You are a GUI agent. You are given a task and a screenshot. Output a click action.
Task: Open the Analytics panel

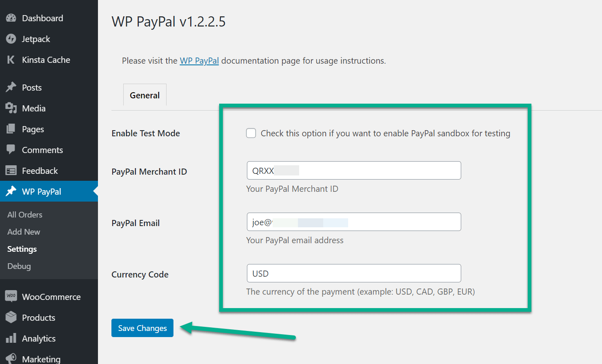point(39,338)
